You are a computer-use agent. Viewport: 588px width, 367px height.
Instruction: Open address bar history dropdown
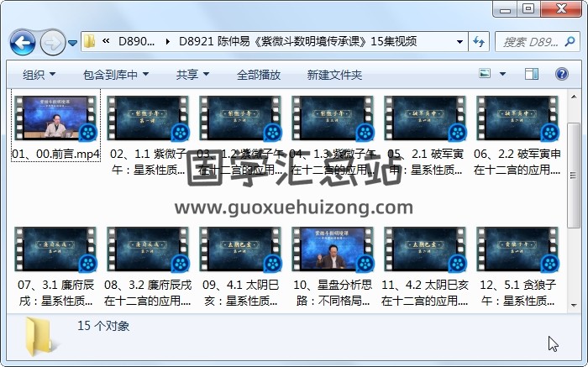click(459, 42)
